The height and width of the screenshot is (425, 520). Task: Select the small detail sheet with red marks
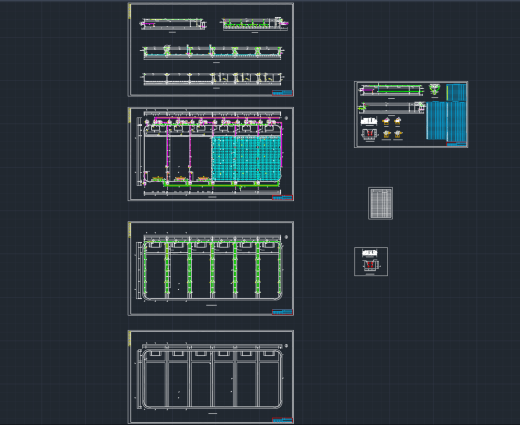(371, 261)
